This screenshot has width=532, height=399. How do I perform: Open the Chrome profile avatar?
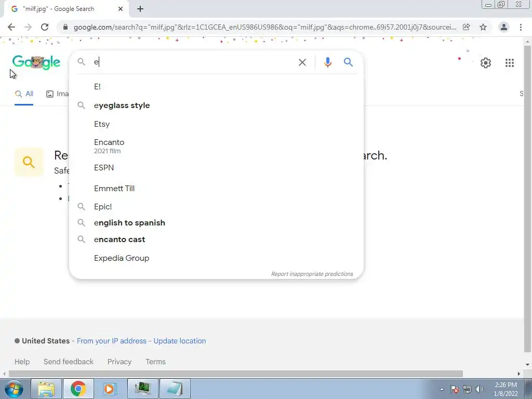click(x=504, y=27)
